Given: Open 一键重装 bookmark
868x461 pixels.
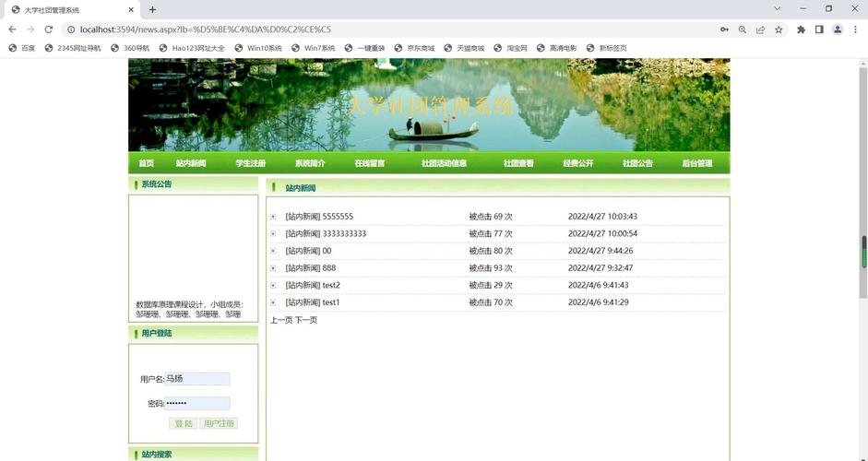Looking at the screenshot, I should 364,48.
